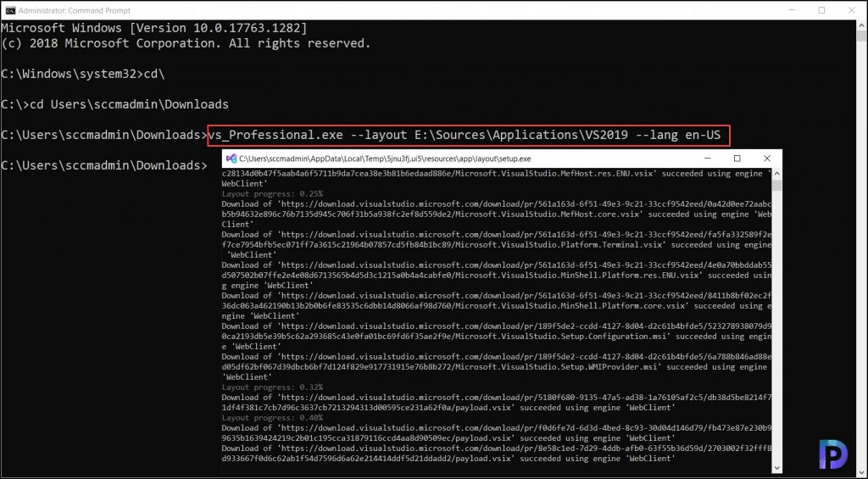
Task: Click the MinShell.Platform.core.vsix log line
Action: (497, 305)
